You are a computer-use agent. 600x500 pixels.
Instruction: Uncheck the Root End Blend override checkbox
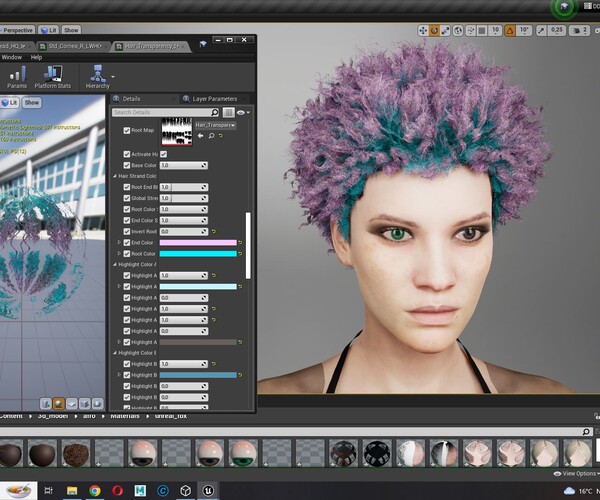(x=127, y=187)
